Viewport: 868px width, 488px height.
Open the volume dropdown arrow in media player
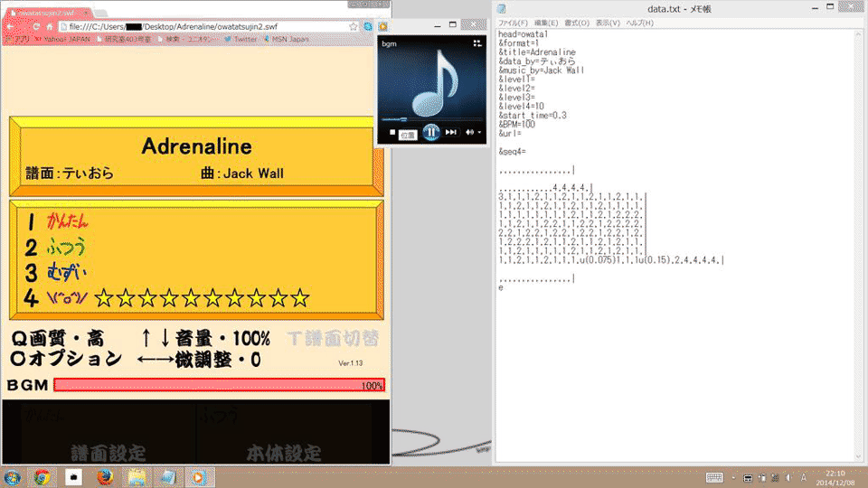click(x=479, y=132)
